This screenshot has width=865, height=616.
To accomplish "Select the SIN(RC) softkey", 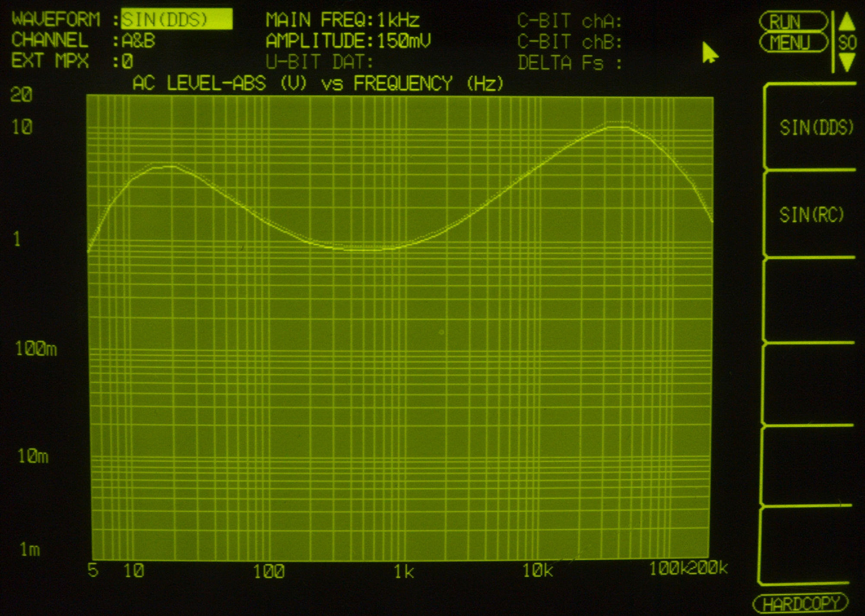I will (x=812, y=215).
